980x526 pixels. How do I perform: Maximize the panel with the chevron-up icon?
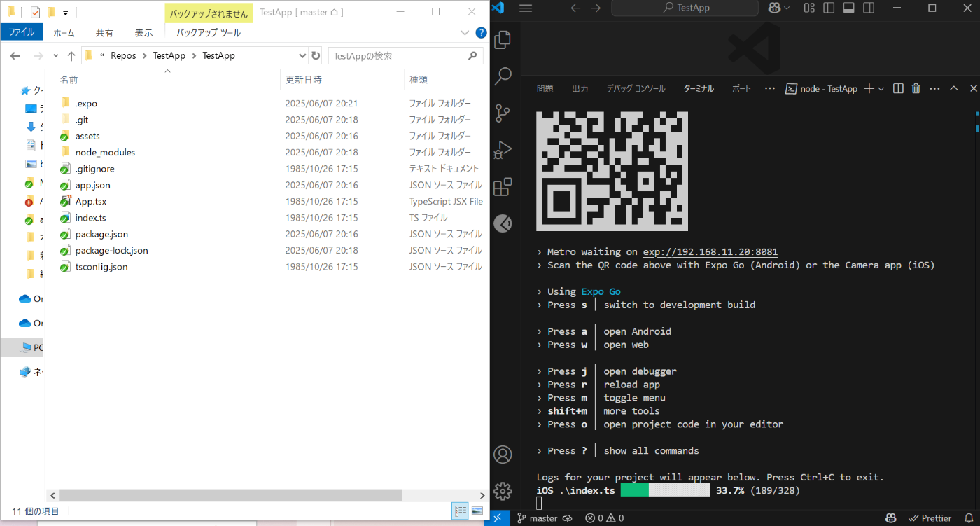953,88
